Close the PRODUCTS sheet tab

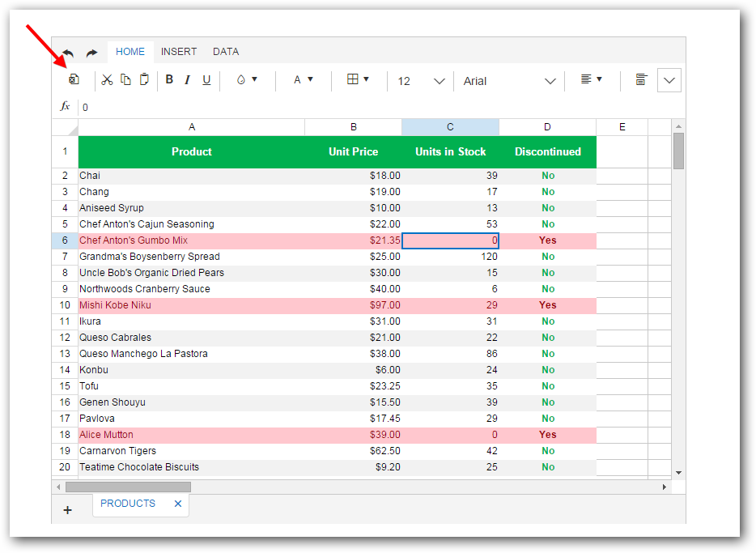tap(178, 504)
